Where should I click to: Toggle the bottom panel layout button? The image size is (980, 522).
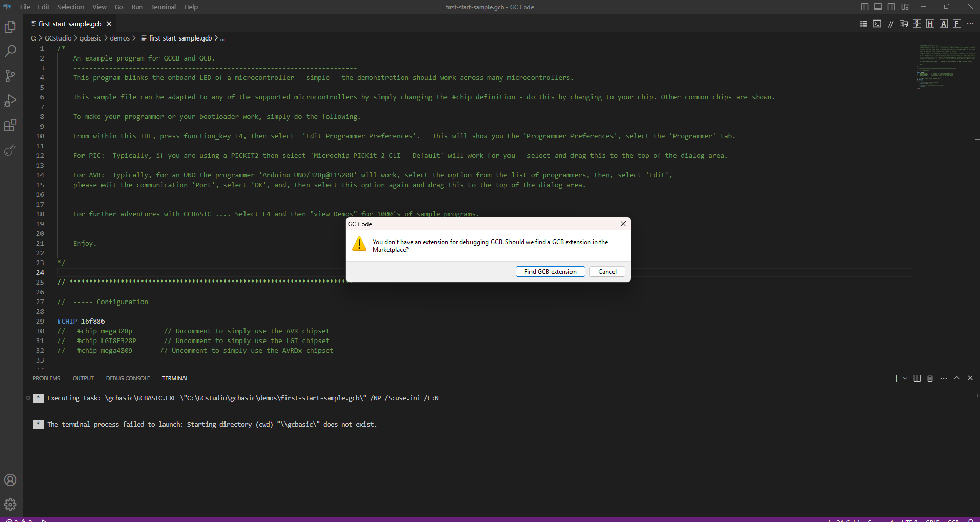tap(878, 7)
